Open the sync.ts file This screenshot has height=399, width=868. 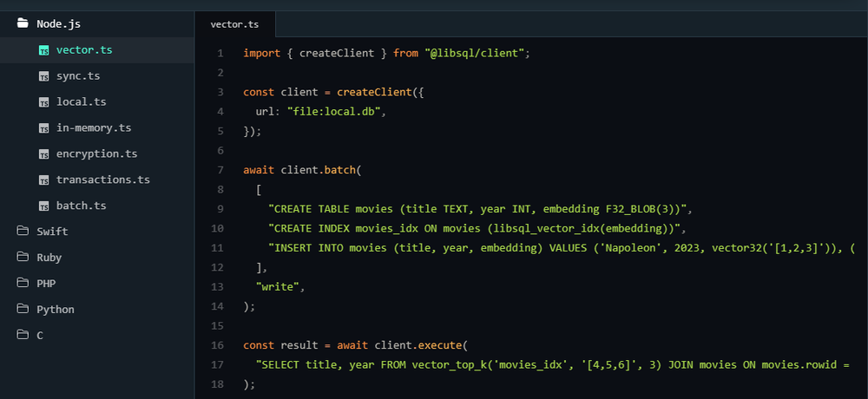tap(97, 75)
